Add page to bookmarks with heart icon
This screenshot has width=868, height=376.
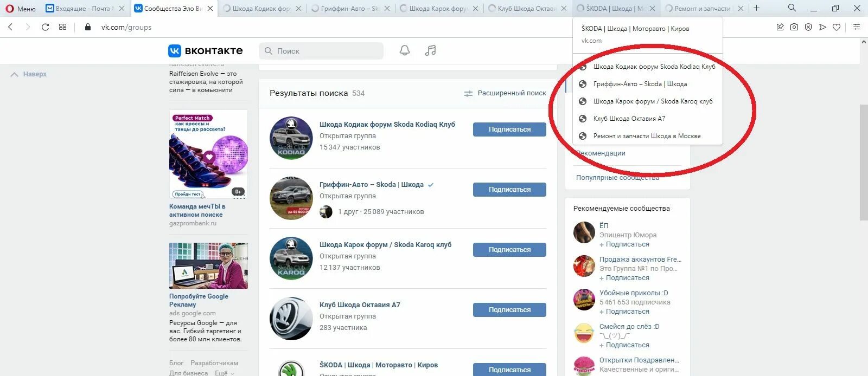(x=837, y=27)
